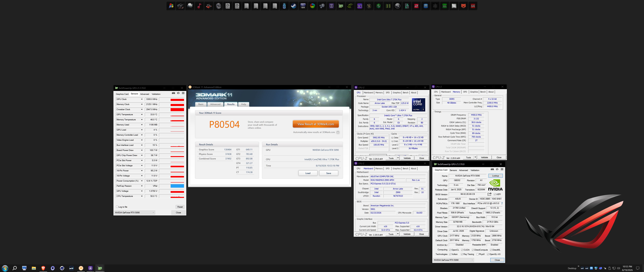Open the green pulse monitor dock icon
The image size is (644, 272).
pos(378,6)
